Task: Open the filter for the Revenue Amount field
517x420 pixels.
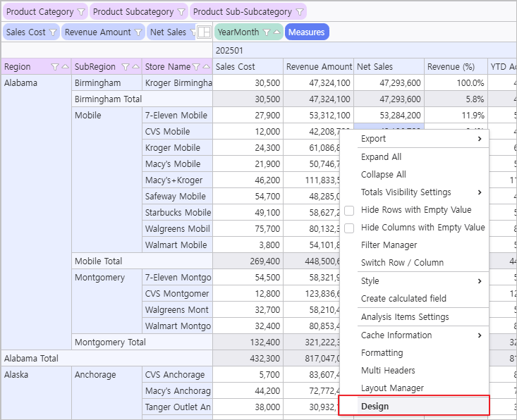Action: (138, 32)
